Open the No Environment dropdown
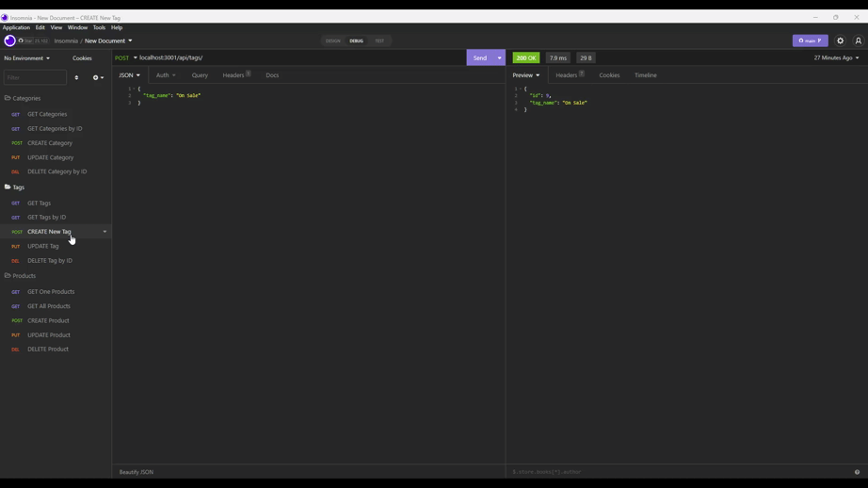 tap(26, 58)
